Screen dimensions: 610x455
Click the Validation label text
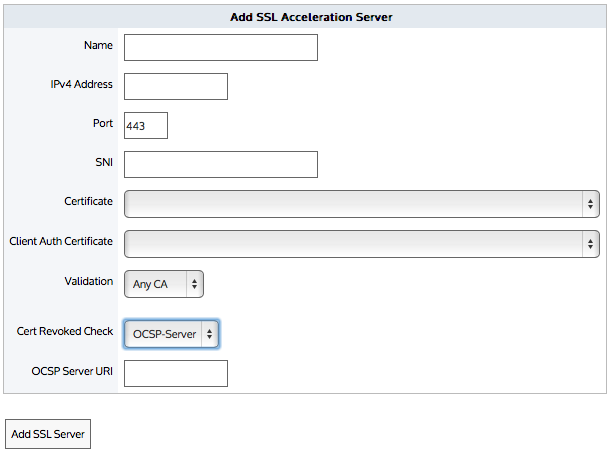[x=89, y=281]
